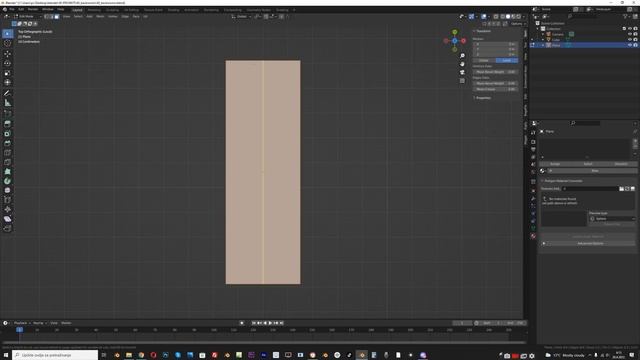Select the Measure ruler tool
The image size is (640, 360).
tap(7, 103)
